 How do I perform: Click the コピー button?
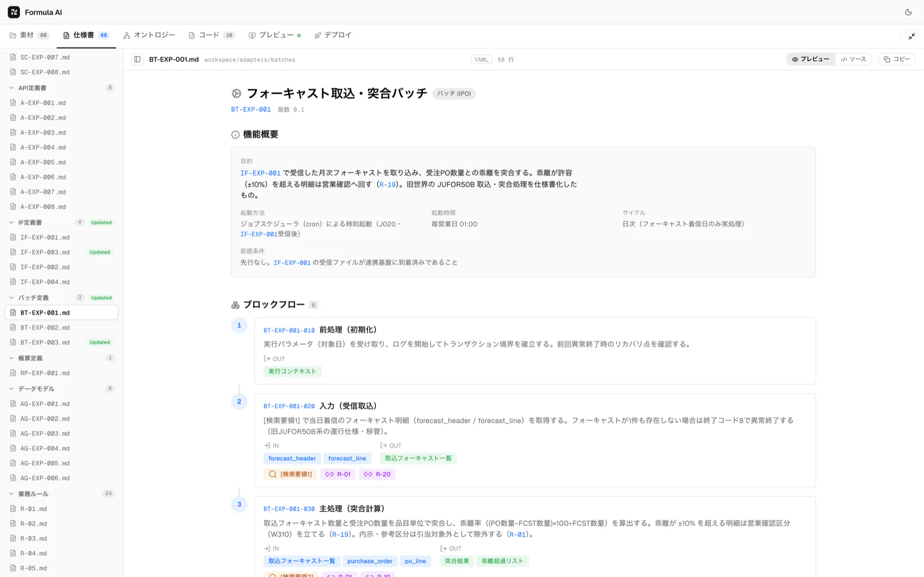[x=897, y=59]
